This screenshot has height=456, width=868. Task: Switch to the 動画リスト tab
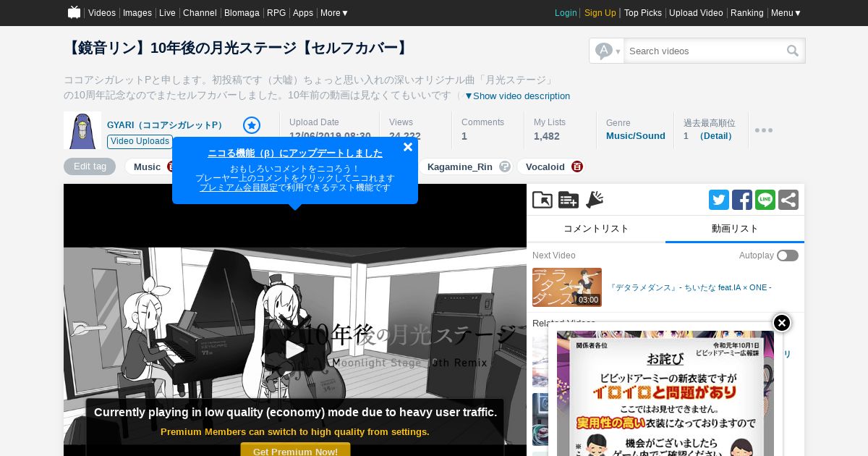[735, 229]
